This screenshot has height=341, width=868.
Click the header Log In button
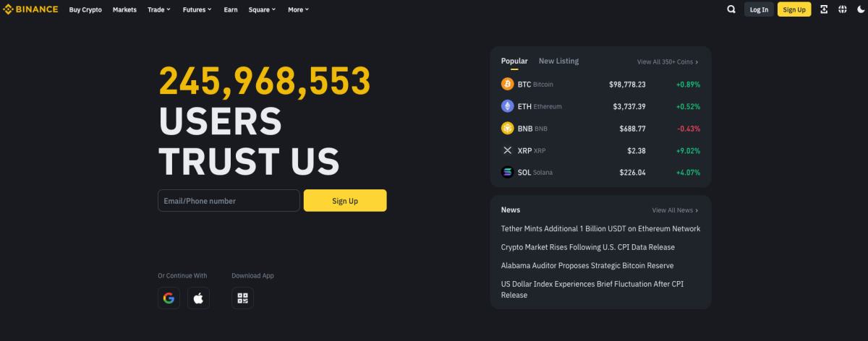point(759,9)
